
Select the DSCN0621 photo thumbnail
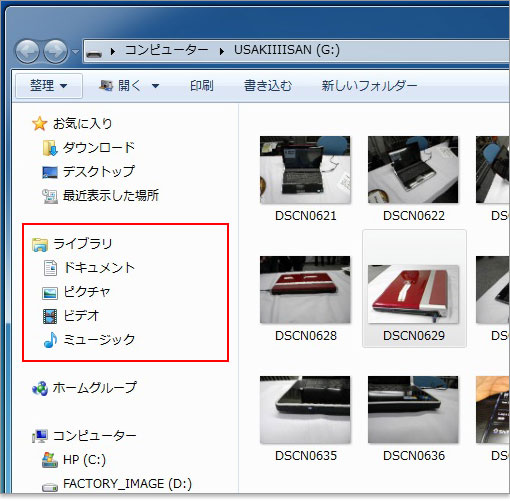[x=305, y=170]
